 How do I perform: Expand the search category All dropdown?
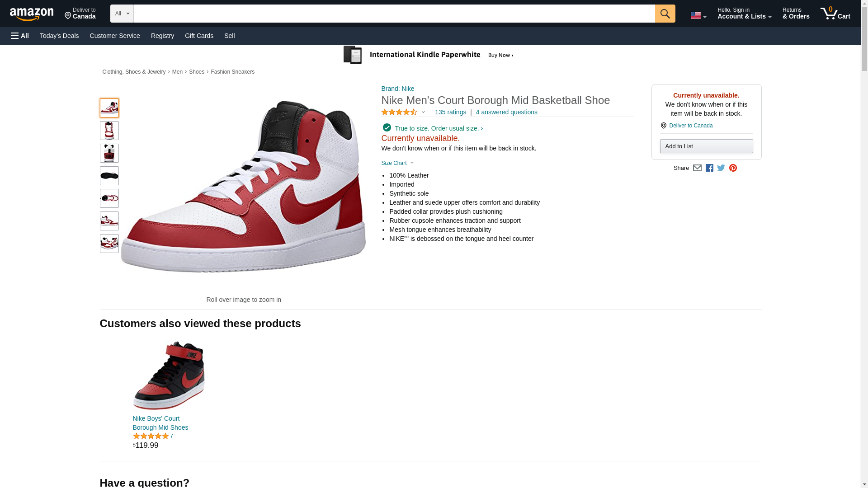point(122,14)
